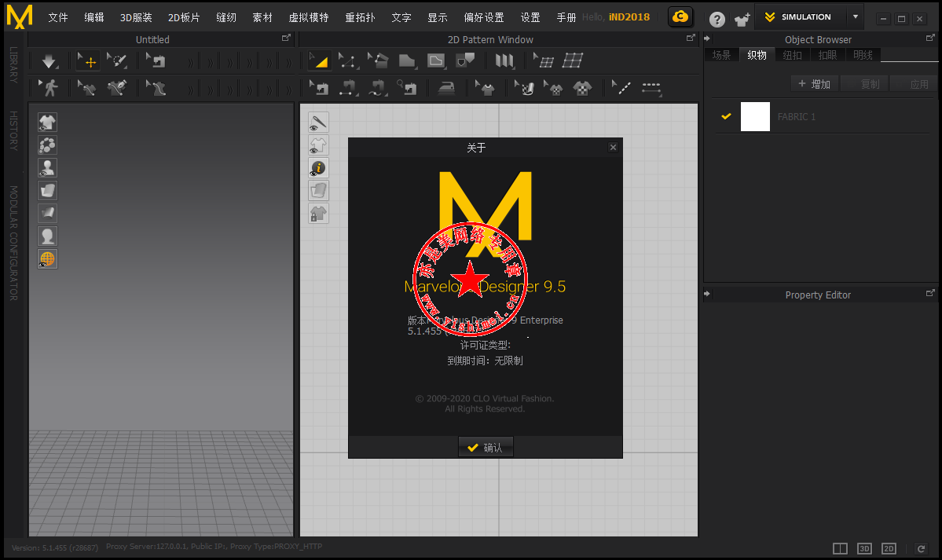This screenshot has width=942, height=560.
Task: Toggle 2D info display icon
Action: 318,167
